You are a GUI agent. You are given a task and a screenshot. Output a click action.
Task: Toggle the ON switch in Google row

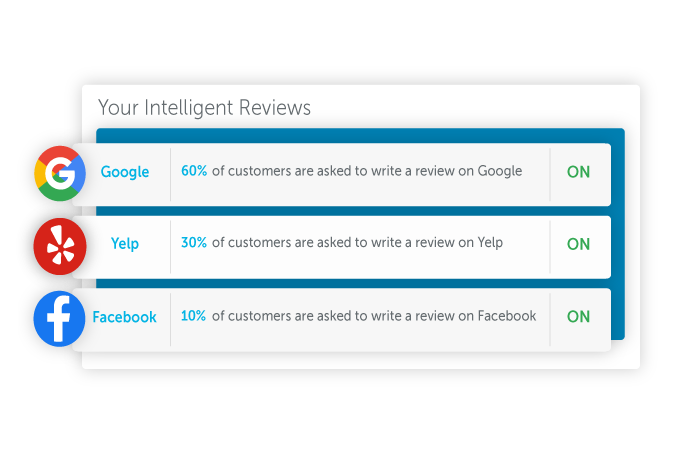coord(578,172)
